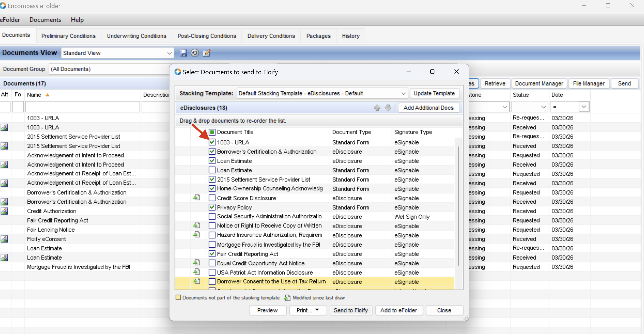The height and width of the screenshot is (334, 644).
Task: Click modified icon next to Credit Score Disclosure
Action: (197, 198)
